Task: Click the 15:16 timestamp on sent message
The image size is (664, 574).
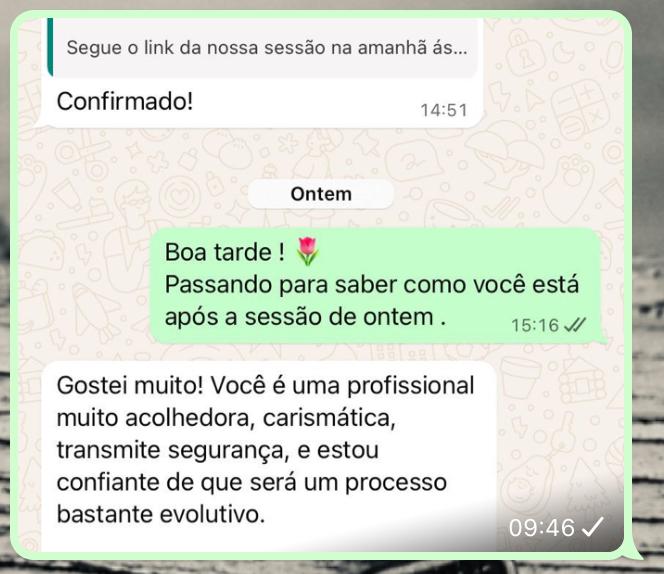Action: 535,325
